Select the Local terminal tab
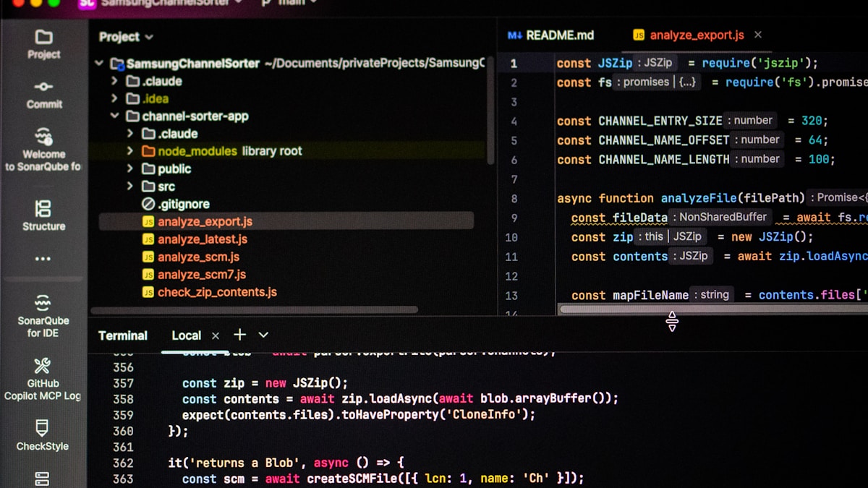 pos(186,335)
